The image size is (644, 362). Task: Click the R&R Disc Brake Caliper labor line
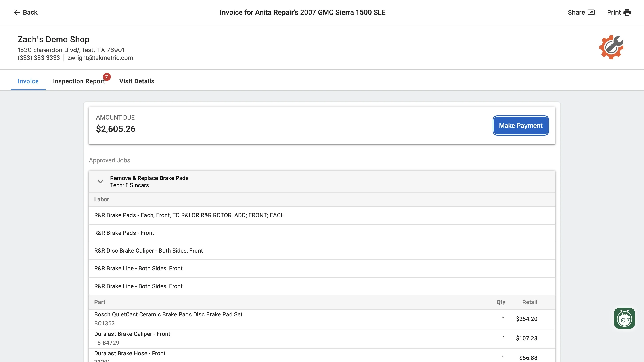(x=148, y=251)
